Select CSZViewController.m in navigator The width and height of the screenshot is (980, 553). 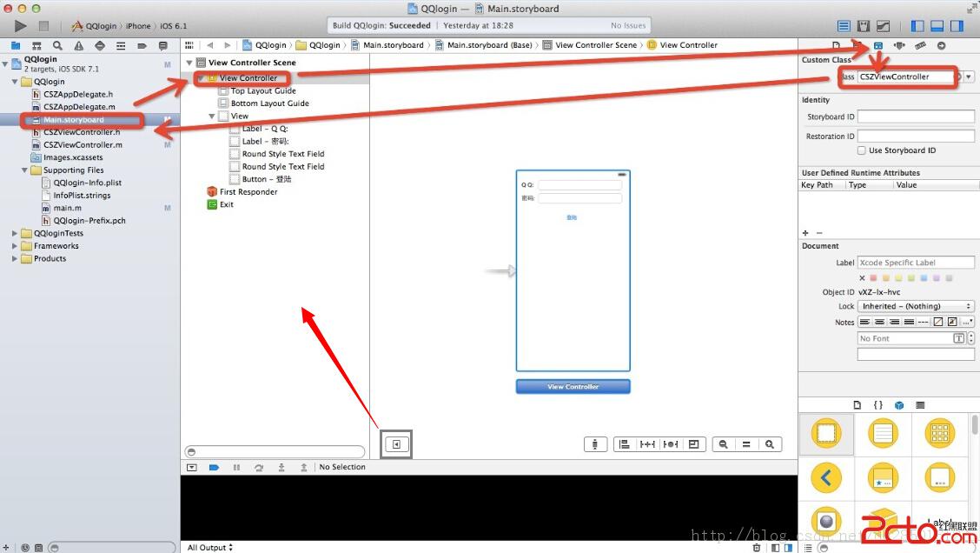[x=83, y=144]
